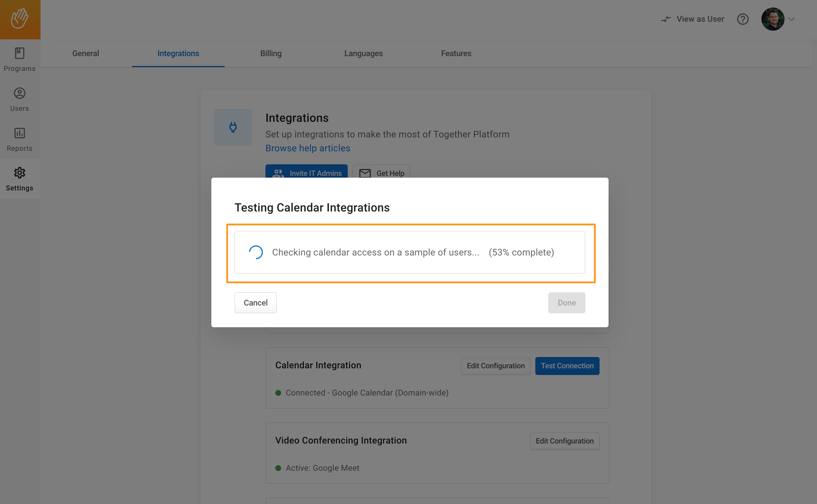This screenshot has height=504, width=817.
Task: Click Testing Calendar Integrations dialog title
Action: pyautogui.click(x=312, y=207)
